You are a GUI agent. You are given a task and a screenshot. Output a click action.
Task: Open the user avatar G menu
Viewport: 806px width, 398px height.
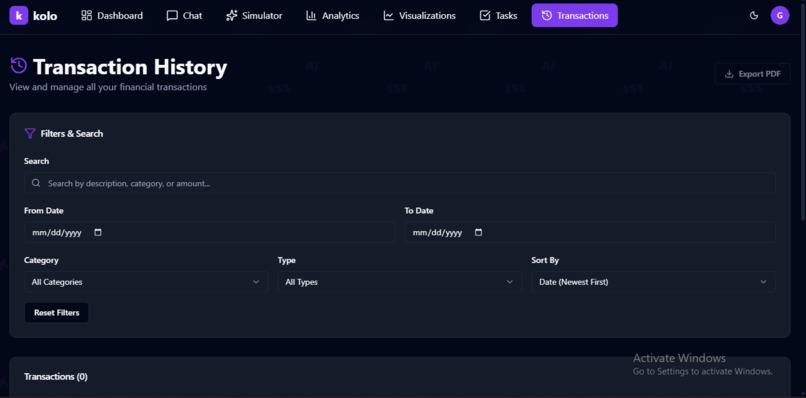pyautogui.click(x=780, y=15)
